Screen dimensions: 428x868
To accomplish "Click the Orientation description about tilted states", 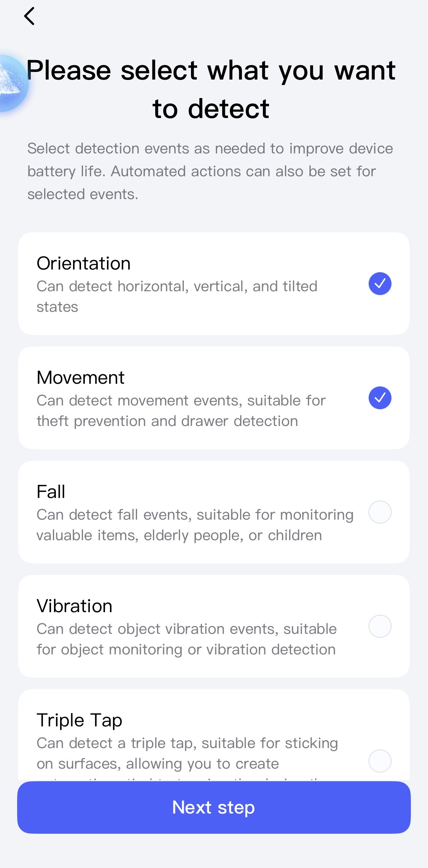I will (177, 297).
